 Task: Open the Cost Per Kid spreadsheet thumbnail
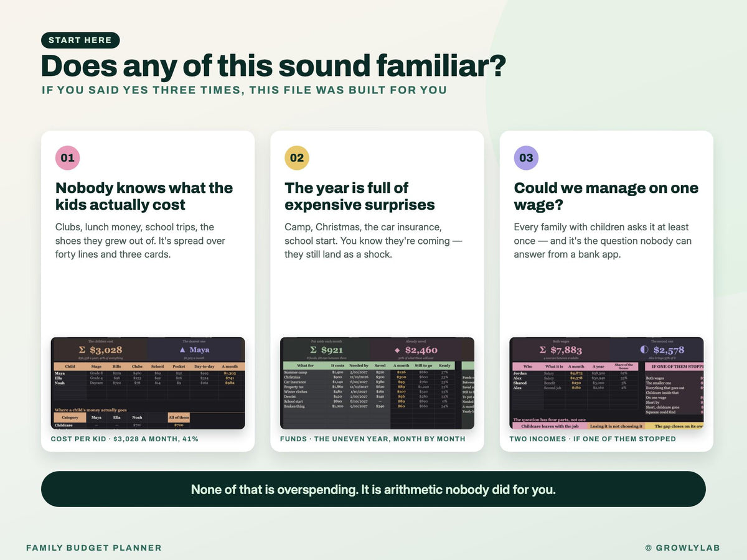coord(148,383)
